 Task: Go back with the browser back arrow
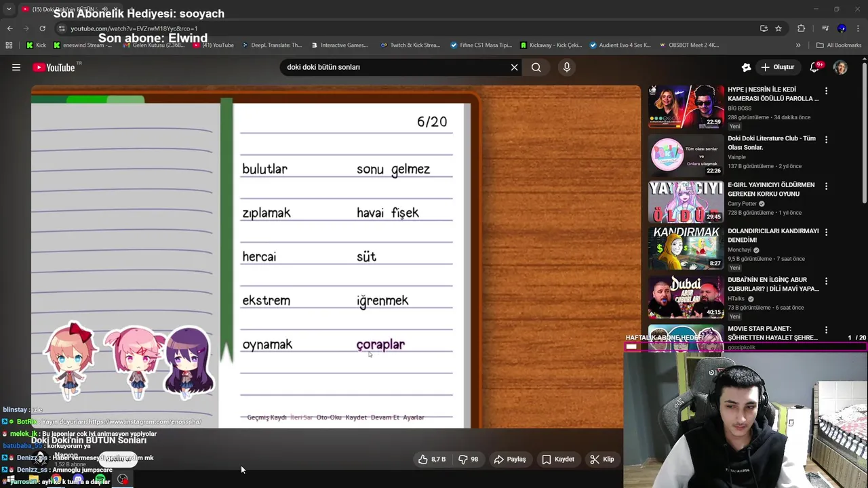coord(9,28)
